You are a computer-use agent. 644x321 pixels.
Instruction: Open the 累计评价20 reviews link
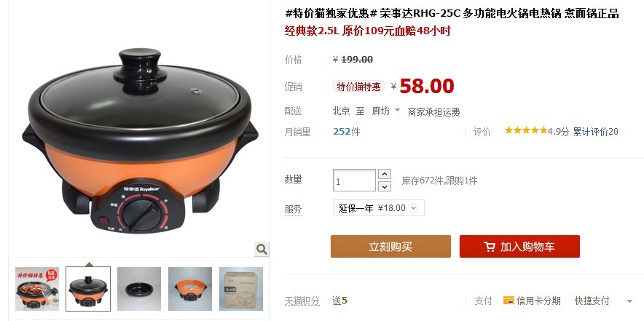click(595, 132)
